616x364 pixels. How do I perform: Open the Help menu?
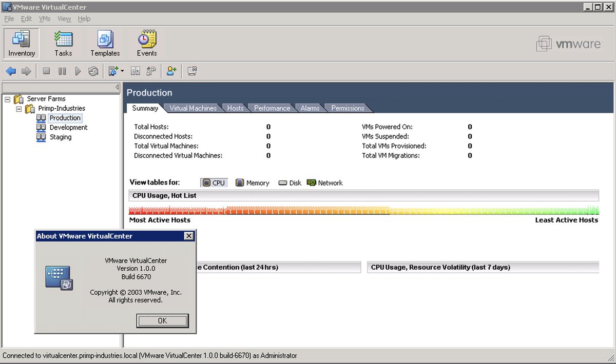[84, 19]
